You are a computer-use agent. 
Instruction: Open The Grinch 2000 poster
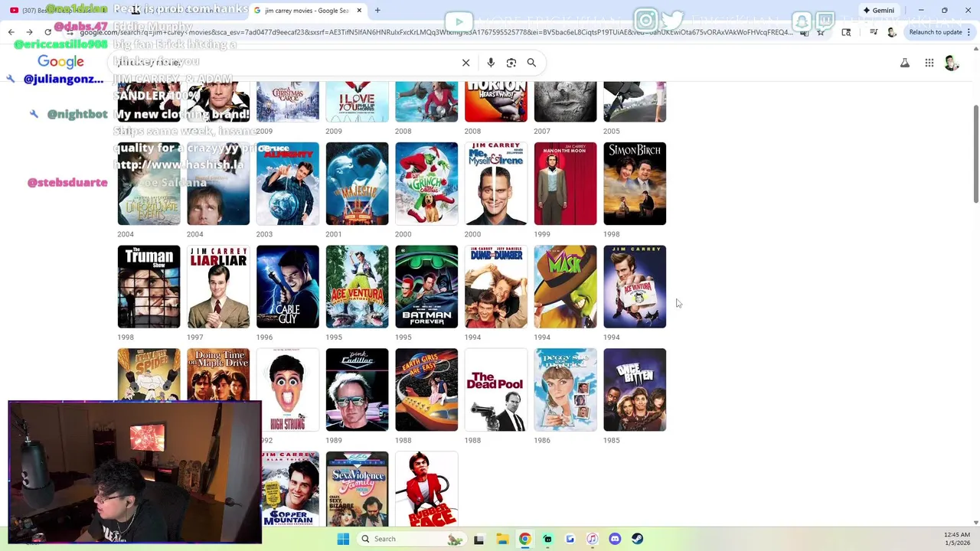pyautogui.click(x=426, y=184)
